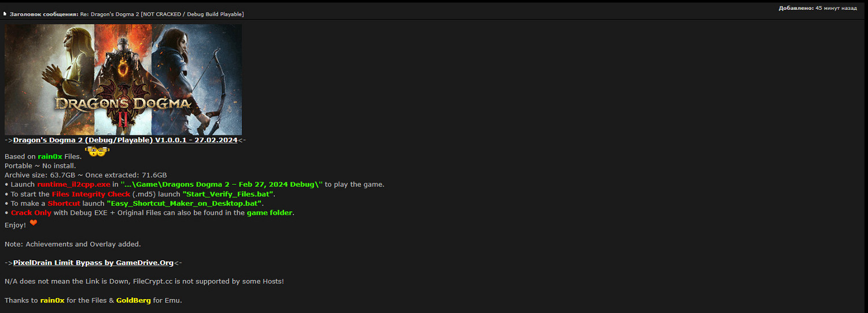Open the Dragon's Dogma 2 (Debug/Playable) V1.0.0.1 link
Viewport: 868px width, 313px height.
tap(125, 140)
